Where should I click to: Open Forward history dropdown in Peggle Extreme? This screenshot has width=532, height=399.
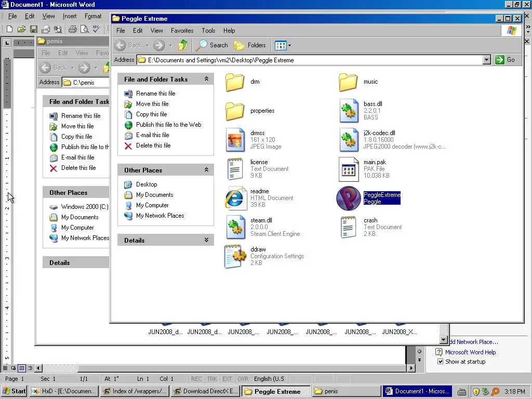(170, 45)
